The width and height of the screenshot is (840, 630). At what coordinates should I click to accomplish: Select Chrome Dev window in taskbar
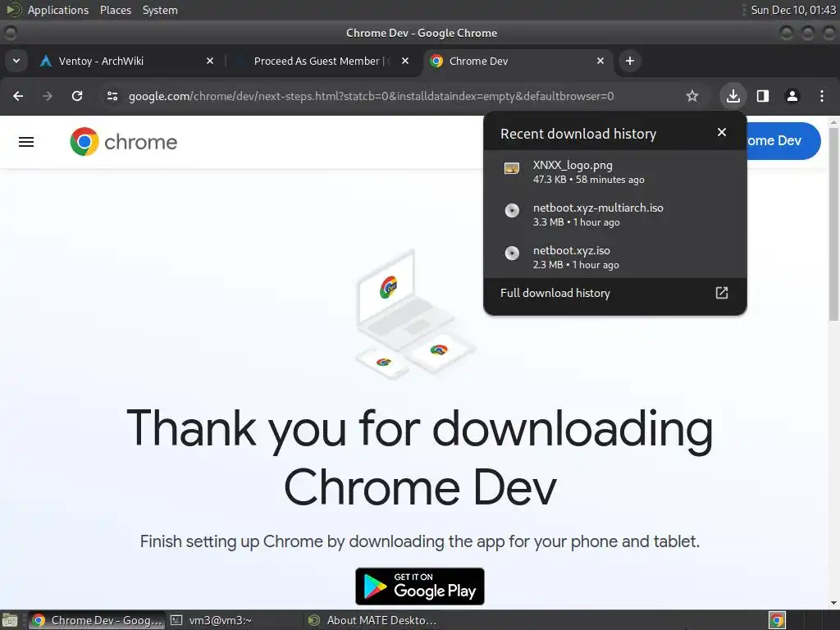pos(97,620)
